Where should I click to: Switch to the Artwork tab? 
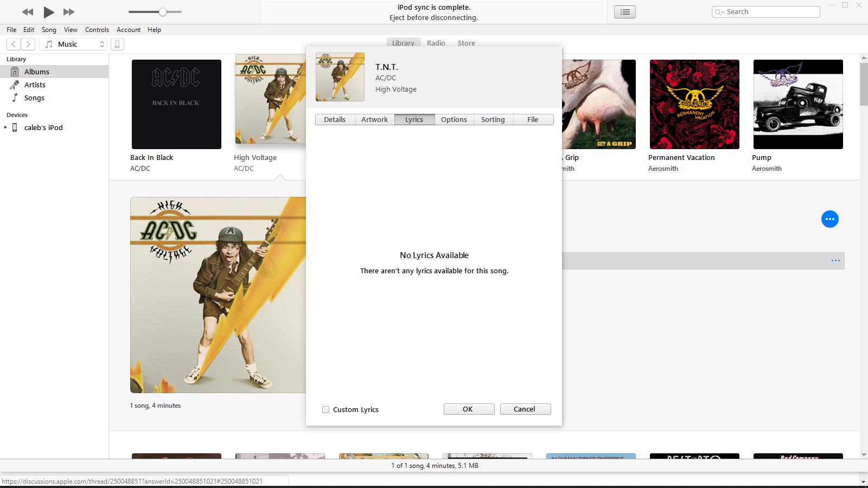pos(374,119)
